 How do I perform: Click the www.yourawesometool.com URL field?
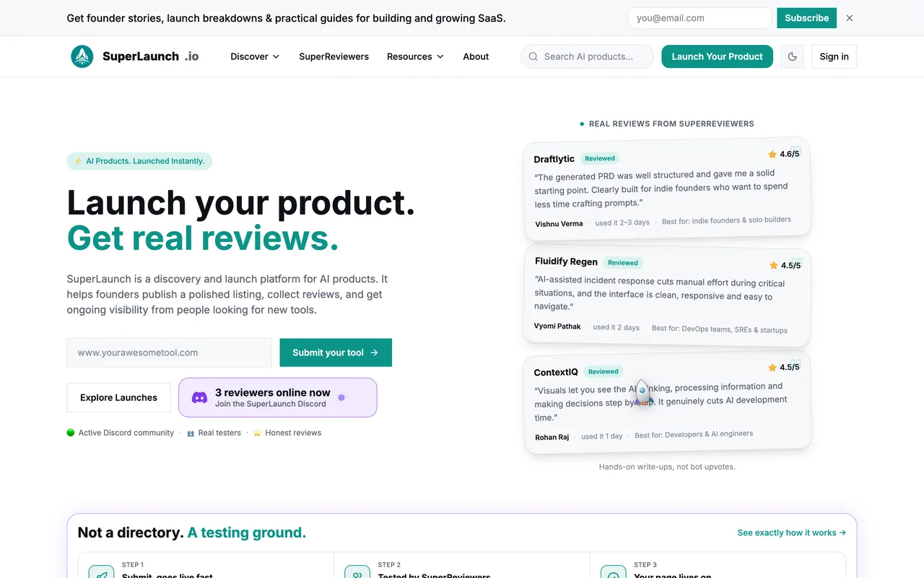170,353
